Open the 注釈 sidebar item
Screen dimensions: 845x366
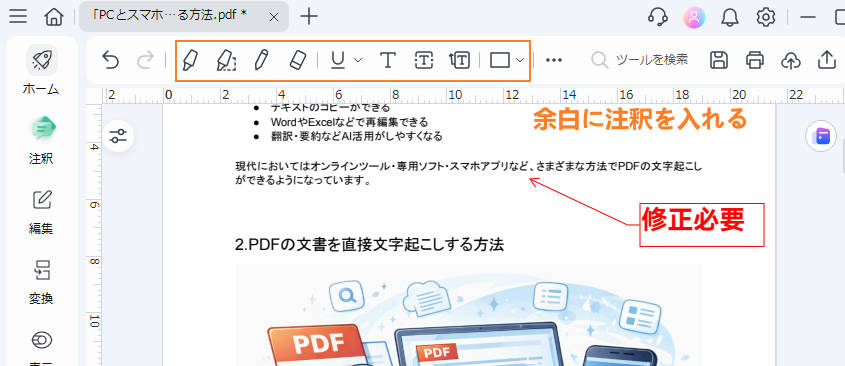(x=41, y=140)
